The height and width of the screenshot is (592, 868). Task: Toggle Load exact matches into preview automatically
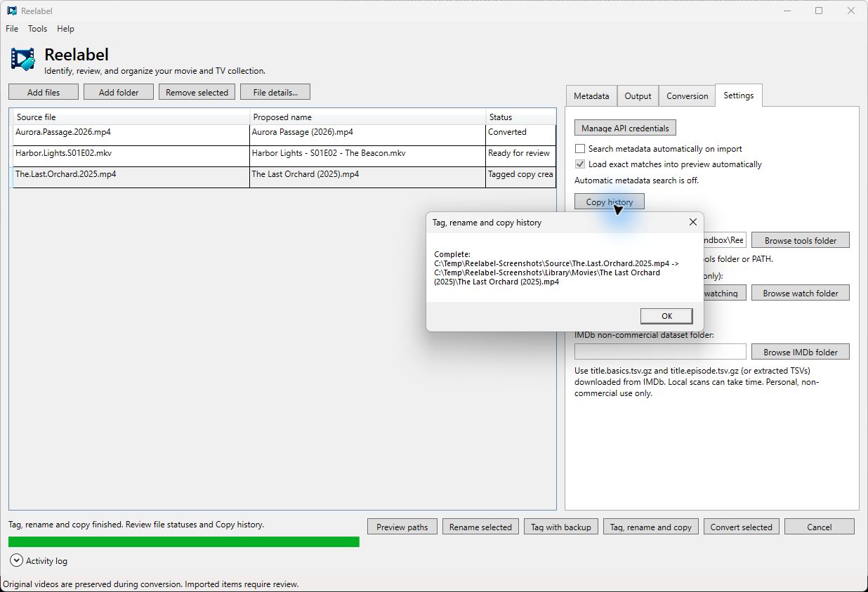pyautogui.click(x=580, y=164)
